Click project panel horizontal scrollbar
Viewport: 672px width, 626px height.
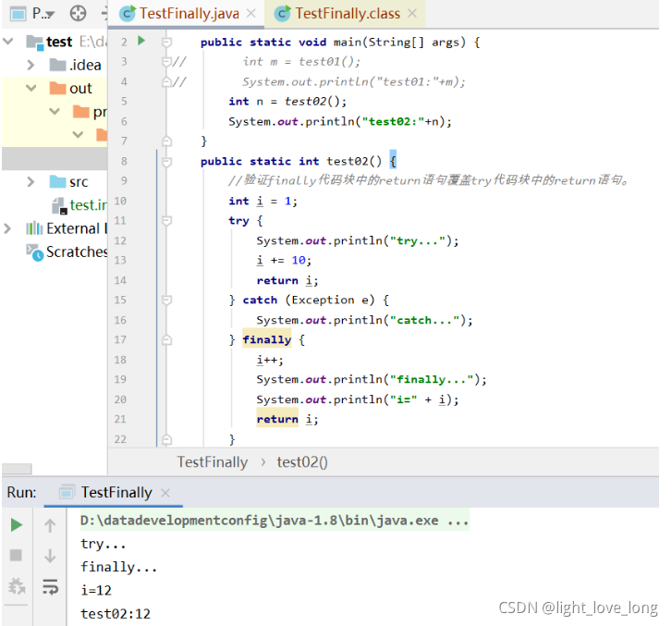click(x=17, y=469)
